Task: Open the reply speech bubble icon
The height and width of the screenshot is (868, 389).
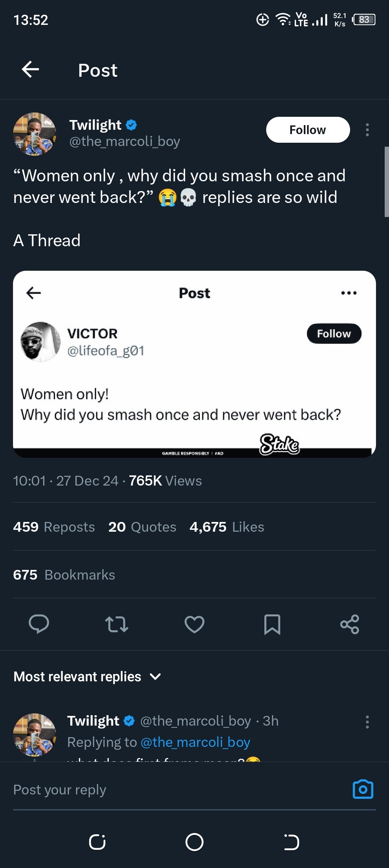Action: (39, 624)
